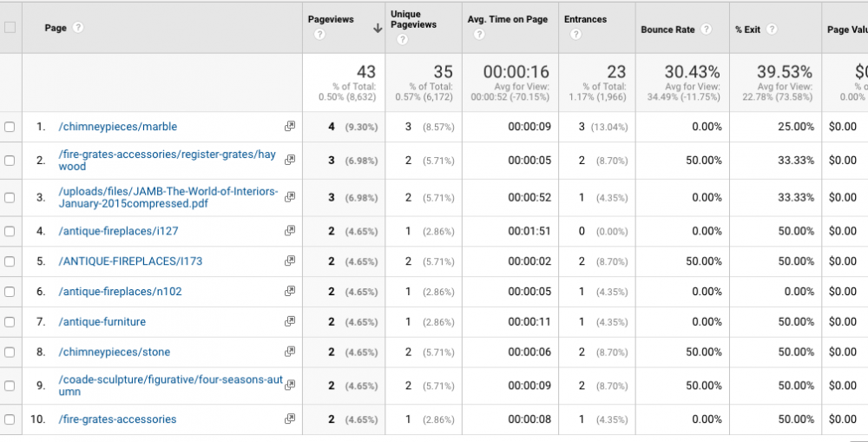Screen dimensions: 868x442
Task: Click external link icon for /antique-furniture row
Action: click(290, 321)
